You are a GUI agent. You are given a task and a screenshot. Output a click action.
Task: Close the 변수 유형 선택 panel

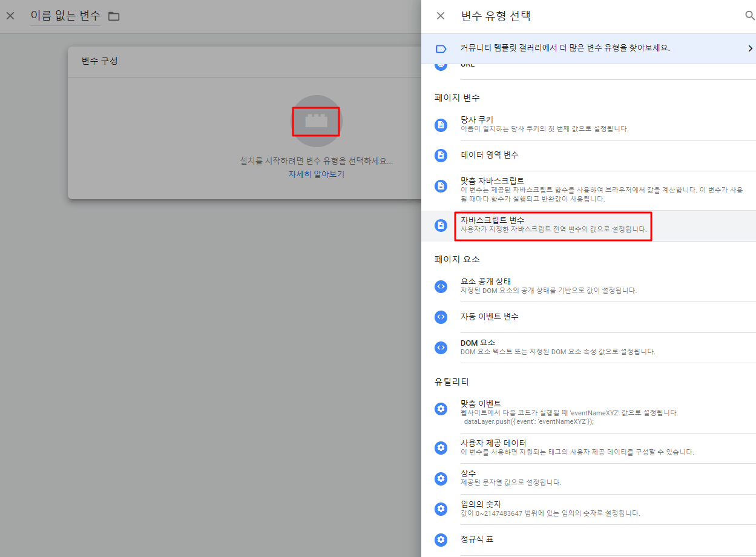tap(441, 16)
